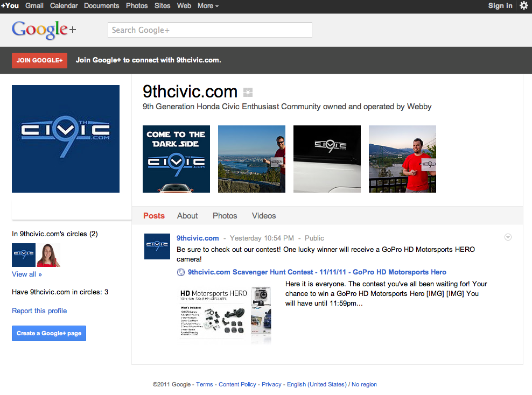Click the Google+ logo
The width and height of the screenshot is (532, 395).
tap(44, 30)
